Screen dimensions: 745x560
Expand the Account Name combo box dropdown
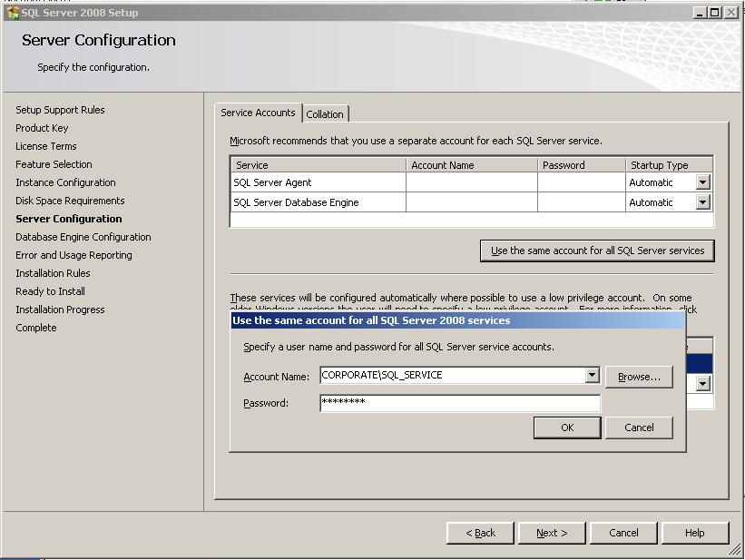click(592, 375)
